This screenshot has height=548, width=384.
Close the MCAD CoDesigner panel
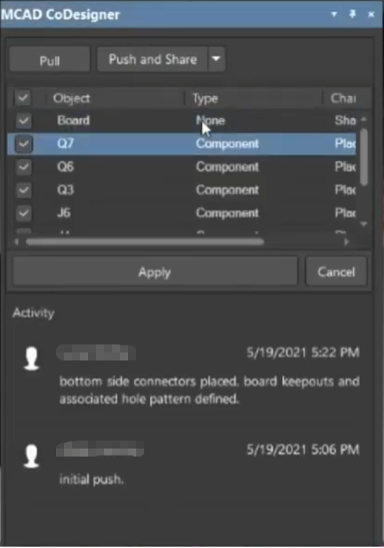(x=371, y=14)
